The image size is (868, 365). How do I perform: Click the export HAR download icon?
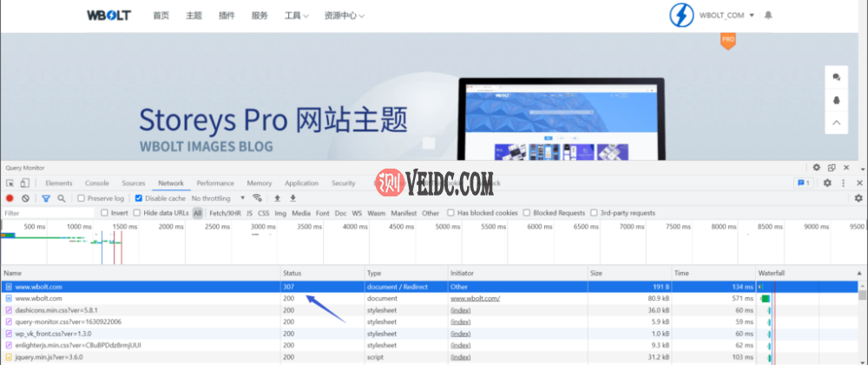tap(293, 198)
